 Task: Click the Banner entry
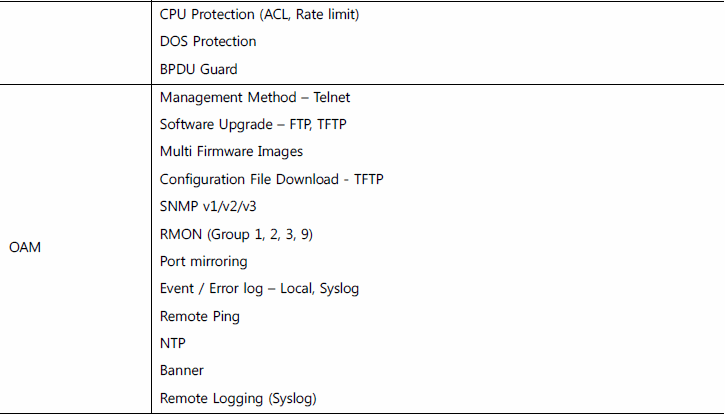tap(182, 371)
